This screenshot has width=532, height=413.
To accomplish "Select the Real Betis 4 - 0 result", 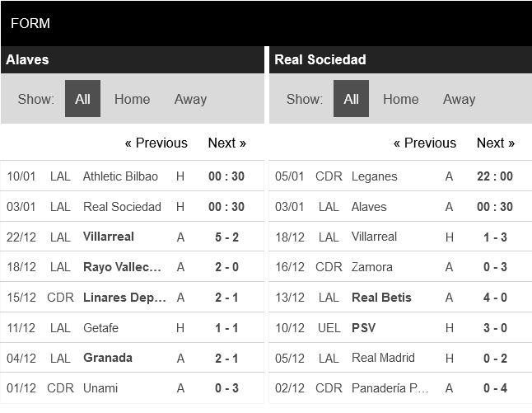I will (494, 298).
